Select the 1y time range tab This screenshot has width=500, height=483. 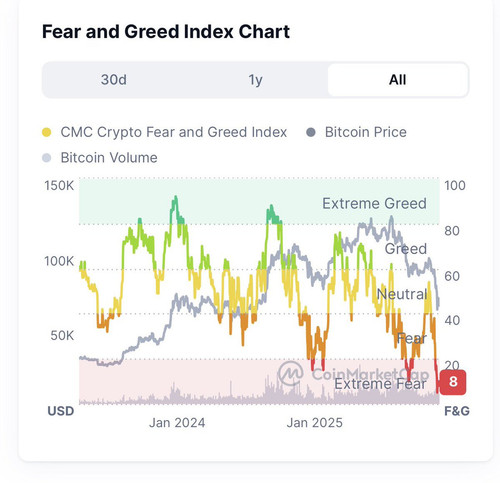255,80
